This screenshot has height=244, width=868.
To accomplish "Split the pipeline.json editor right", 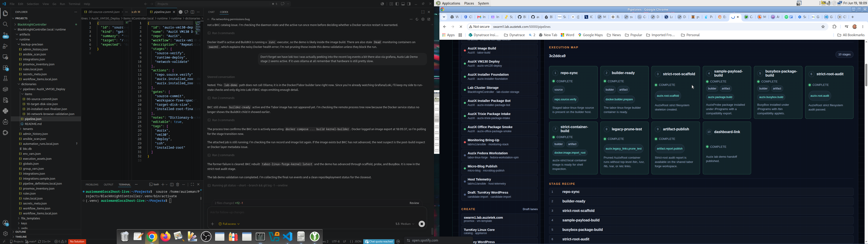I will (192, 12).
